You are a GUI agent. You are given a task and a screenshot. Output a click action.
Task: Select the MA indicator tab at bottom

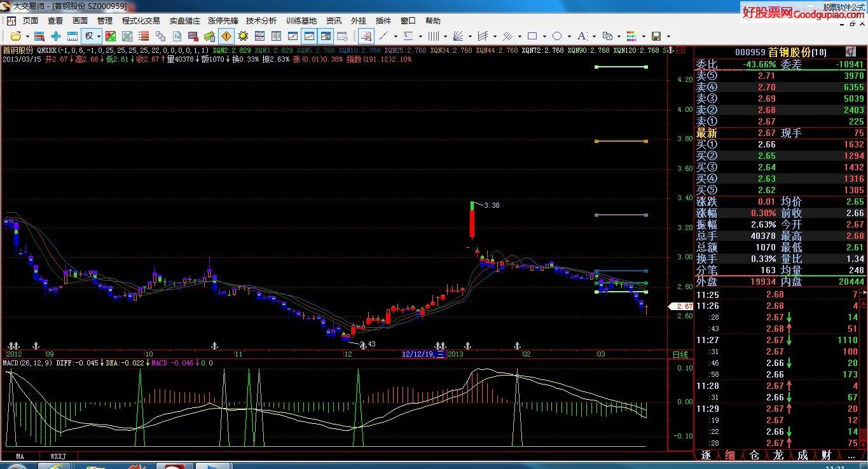[x=20, y=456]
